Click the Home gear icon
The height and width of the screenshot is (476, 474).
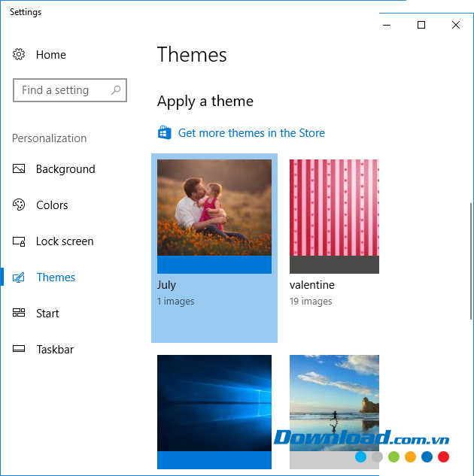point(19,54)
